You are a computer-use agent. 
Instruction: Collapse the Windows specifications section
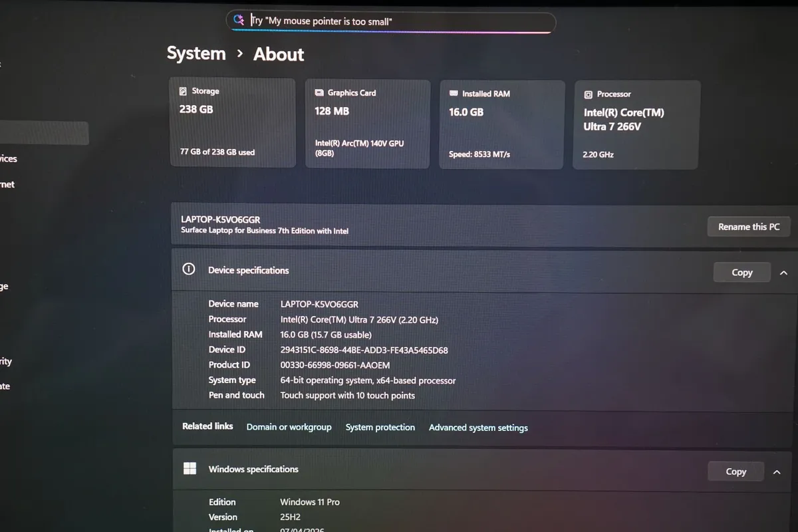[x=777, y=472]
